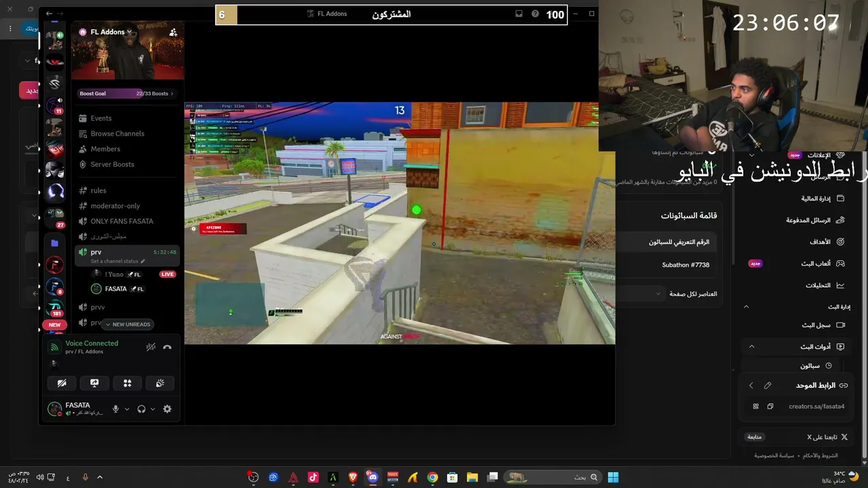Open الأهداف in dashboard sidebar

pos(826,241)
